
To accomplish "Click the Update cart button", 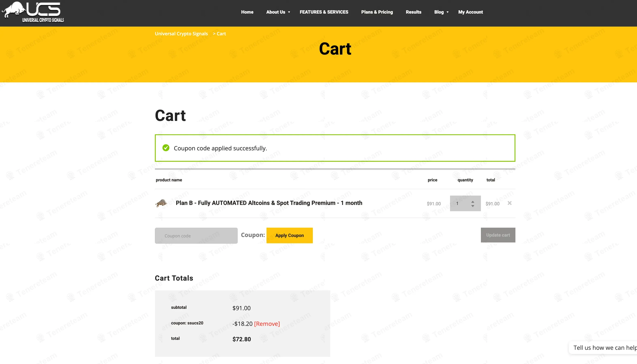I will tap(498, 235).
